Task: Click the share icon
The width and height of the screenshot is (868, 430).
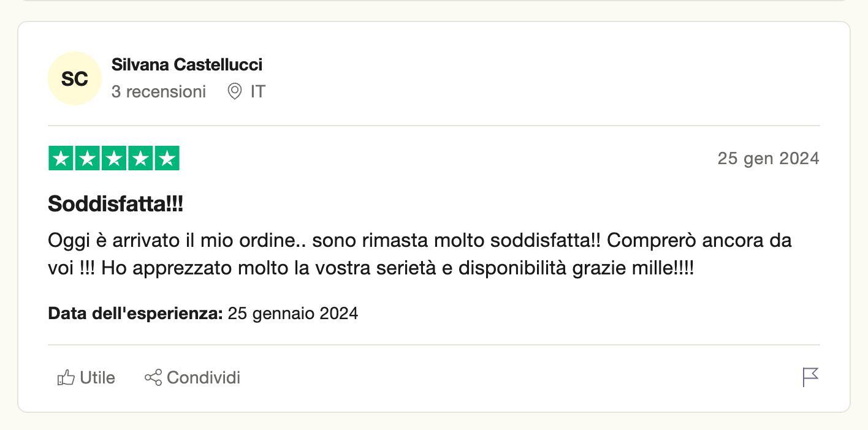Action: coord(153,377)
